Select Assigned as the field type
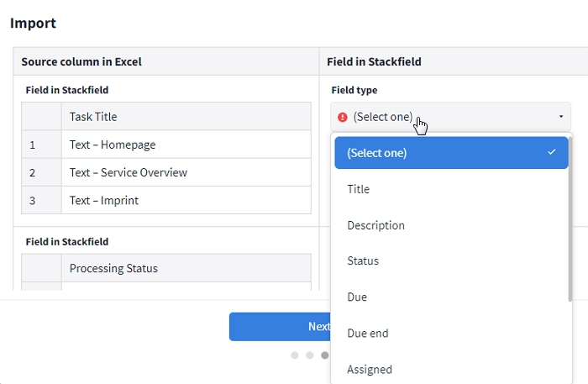Image resolution: width=588 pixels, height=384 pixels. (370, 370)
